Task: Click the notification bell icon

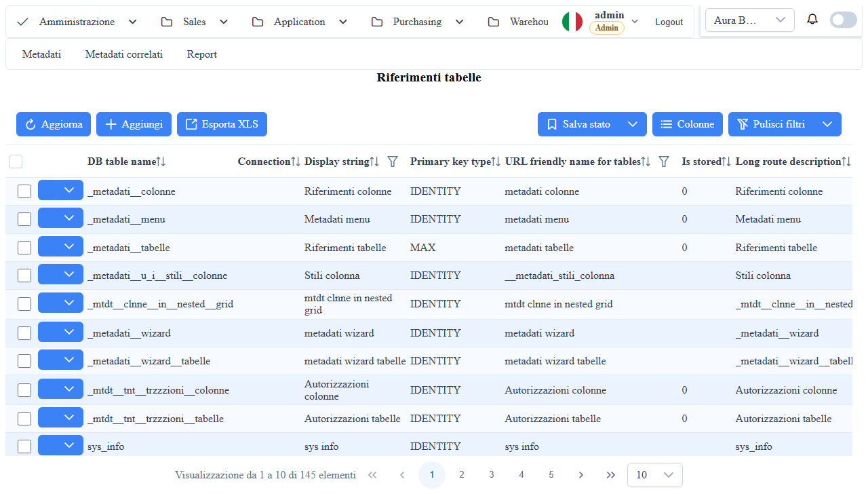Action: (812, 19)
